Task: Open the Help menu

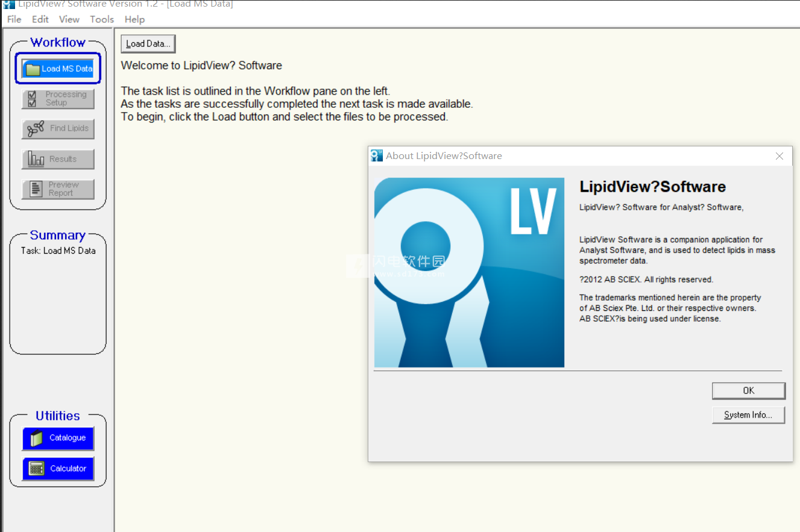Action: (134, 19)
